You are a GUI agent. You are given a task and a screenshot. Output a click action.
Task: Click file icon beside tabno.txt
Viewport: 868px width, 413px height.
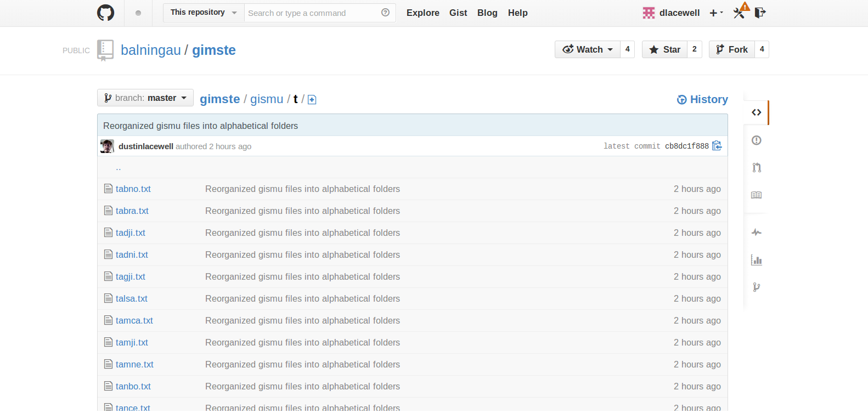click(108, 189)
